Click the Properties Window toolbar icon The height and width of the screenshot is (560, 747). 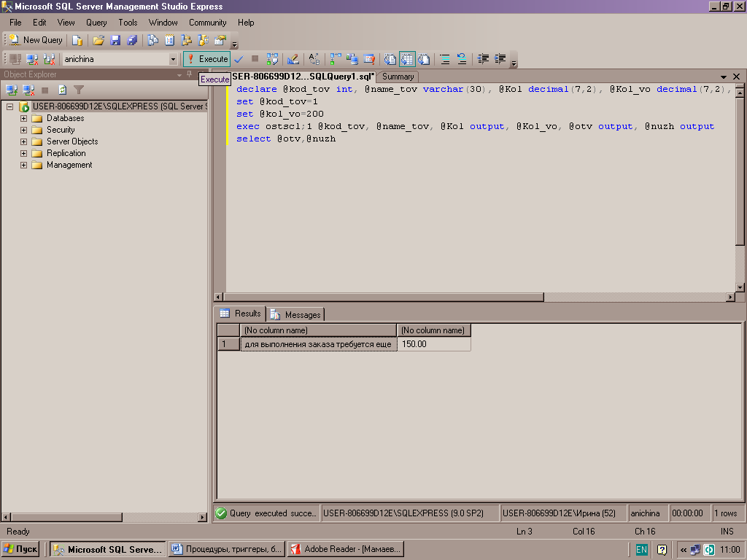coord(220,40)
